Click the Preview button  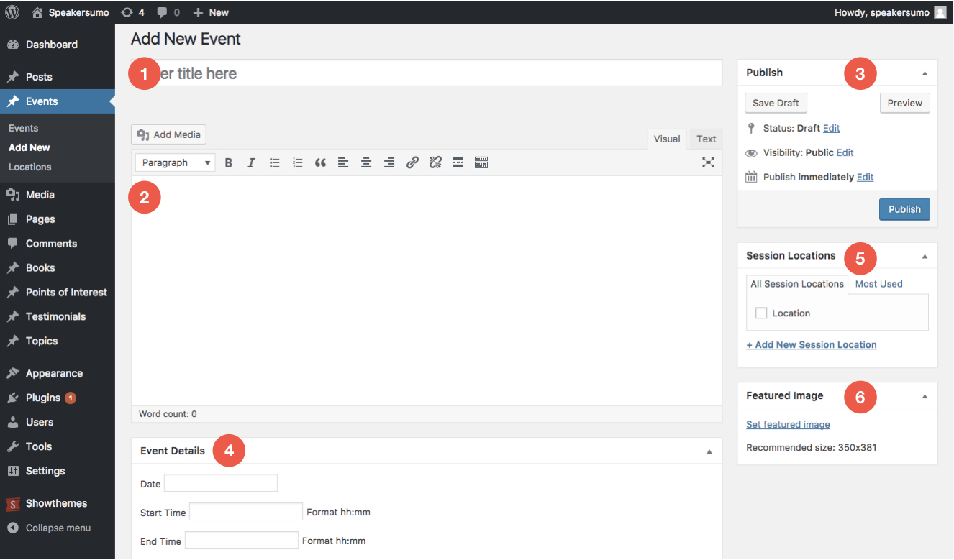coord(905,103)
